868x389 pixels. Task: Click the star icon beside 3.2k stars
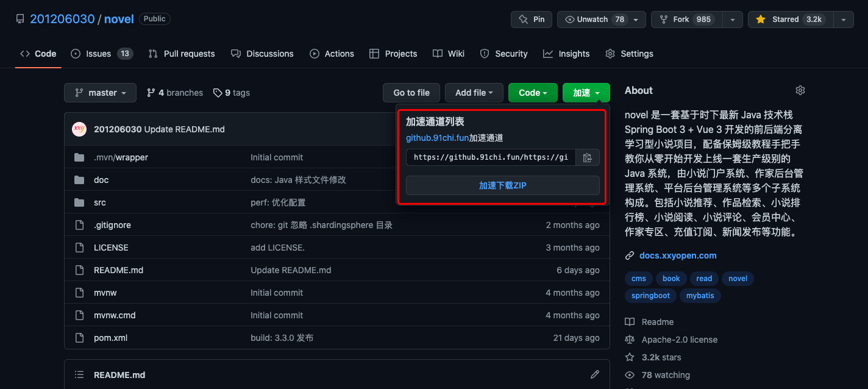tap(630, 357)
